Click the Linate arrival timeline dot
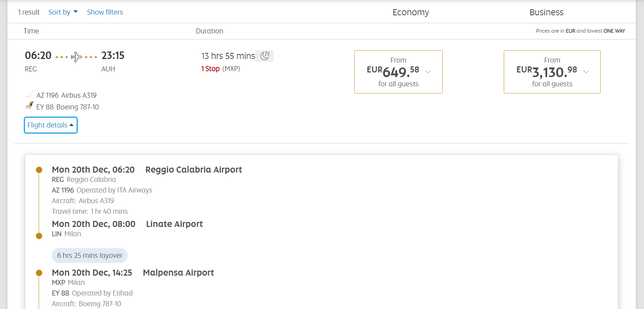Viewport: 644px width, 309px height. coord(39,236)
